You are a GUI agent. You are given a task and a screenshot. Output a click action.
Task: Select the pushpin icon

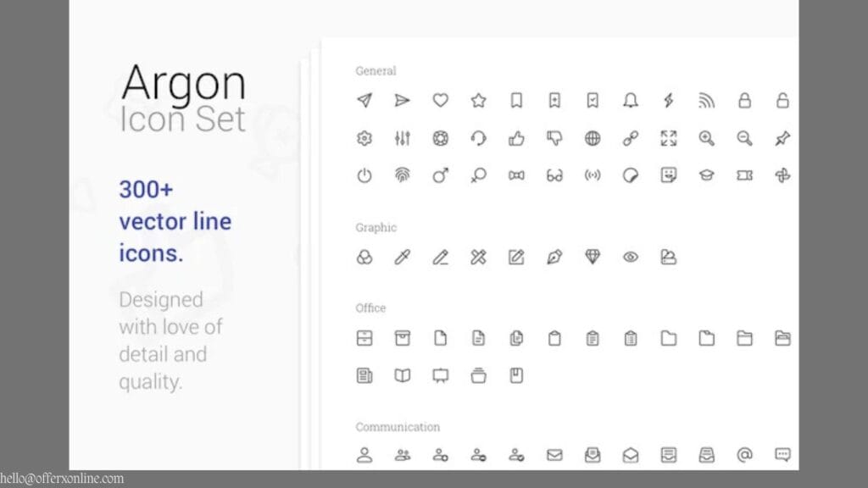click(782, 138)
